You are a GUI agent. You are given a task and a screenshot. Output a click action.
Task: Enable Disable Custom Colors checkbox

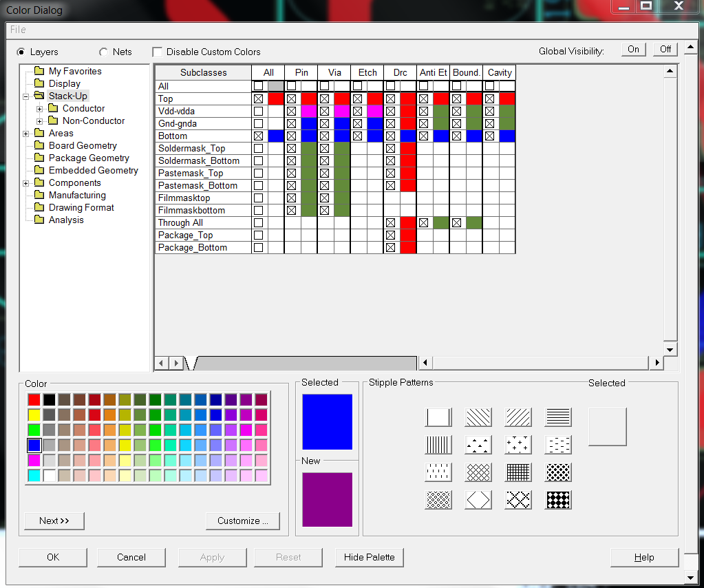click(158, 52)
